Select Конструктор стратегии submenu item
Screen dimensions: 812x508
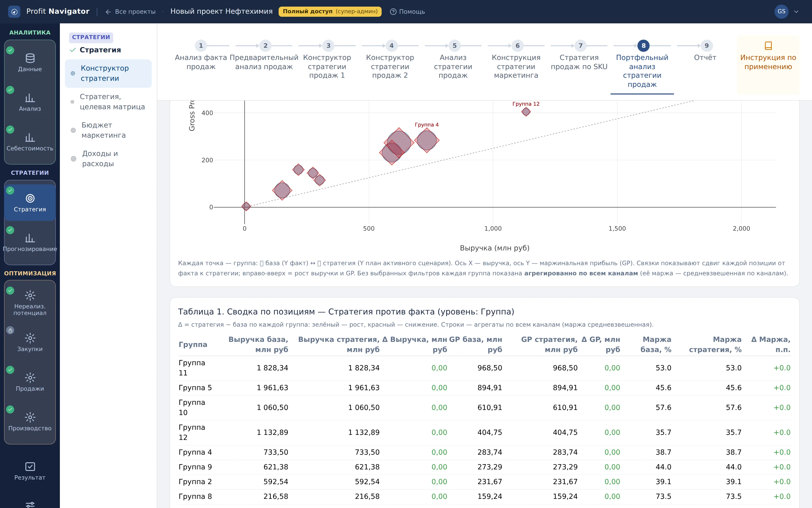pos(108,73)
